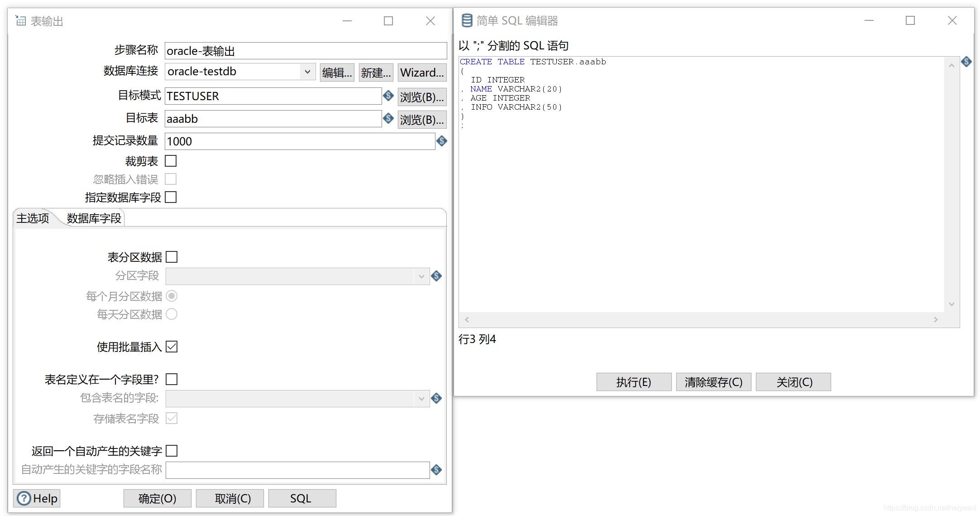The height and width of the screenshot is (516, 980).
Task: Select 每个月分区数据 radio button
Action: pos(172,296)
